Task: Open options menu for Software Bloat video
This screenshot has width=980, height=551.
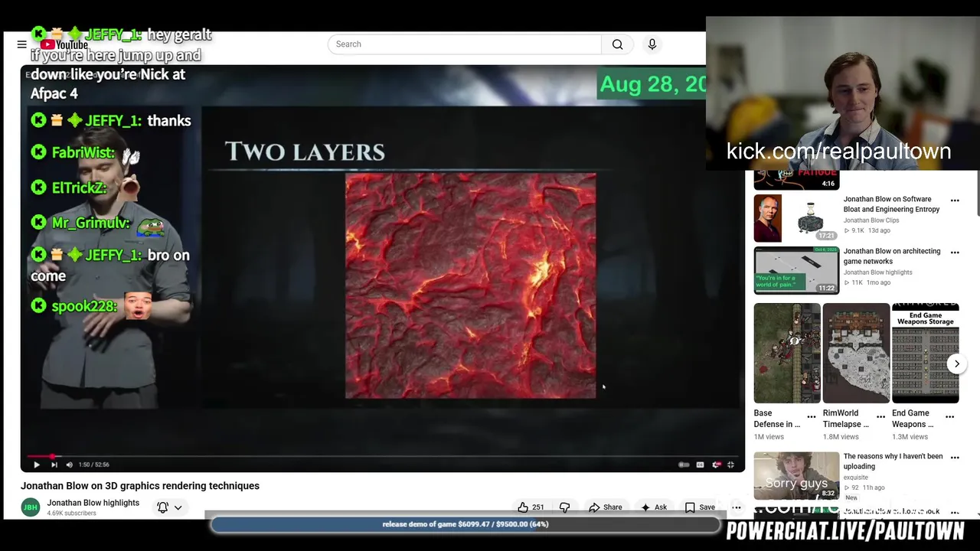Action: tap(955, 201)
